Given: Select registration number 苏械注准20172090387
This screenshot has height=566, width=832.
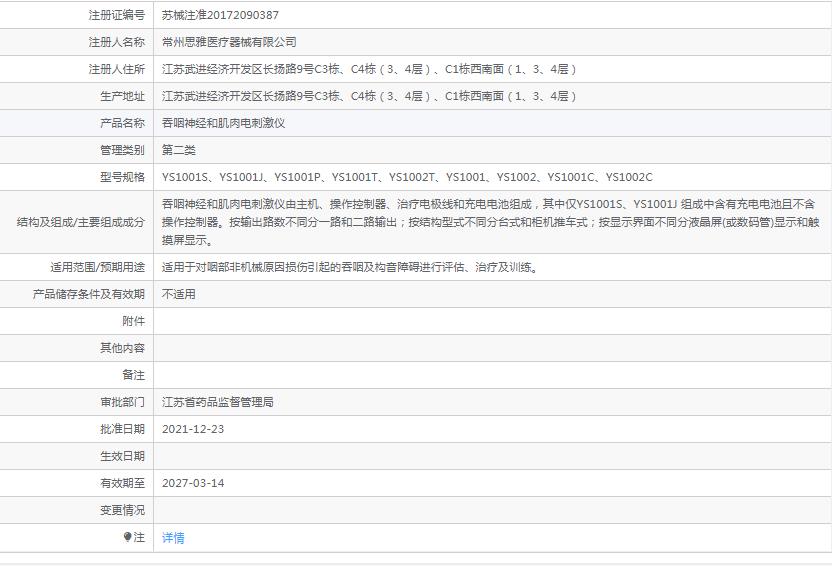Looking at the screenshot, I should pyautogui.click(x=220, y=15).
